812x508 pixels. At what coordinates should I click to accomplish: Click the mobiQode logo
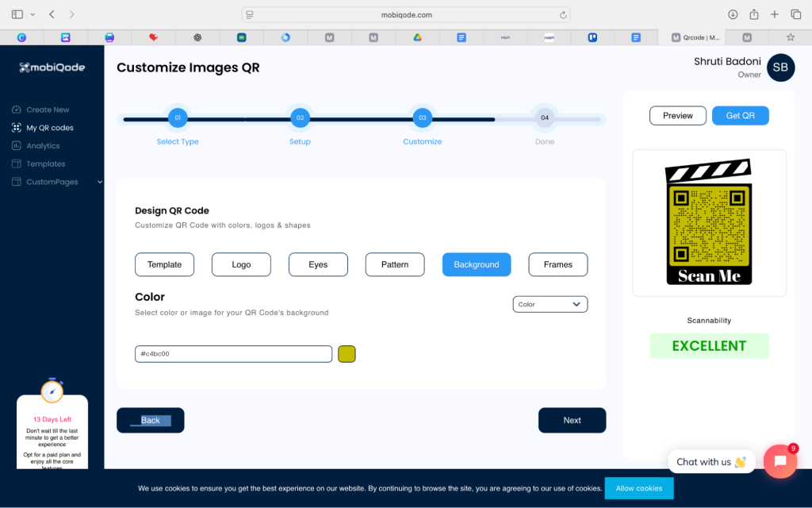coord(50,67)
